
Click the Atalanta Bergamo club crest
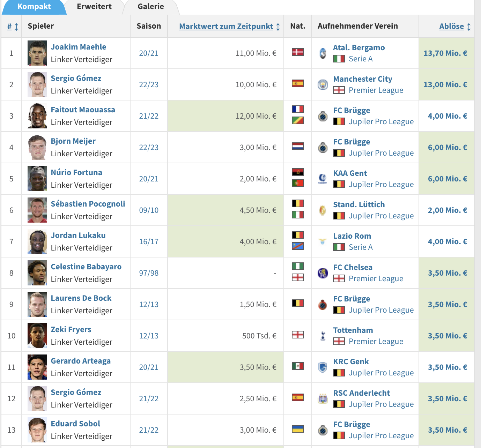pyautogui.click(x=323, y=53)
